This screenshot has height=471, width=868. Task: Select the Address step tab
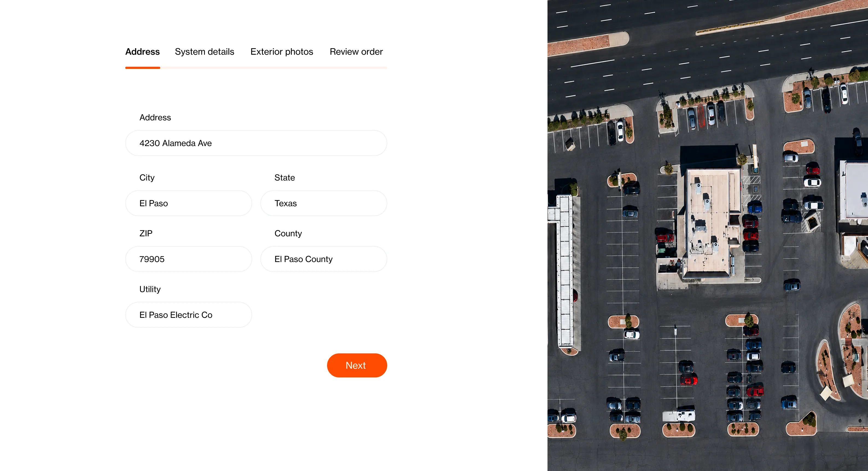click(x=142, y=51)
